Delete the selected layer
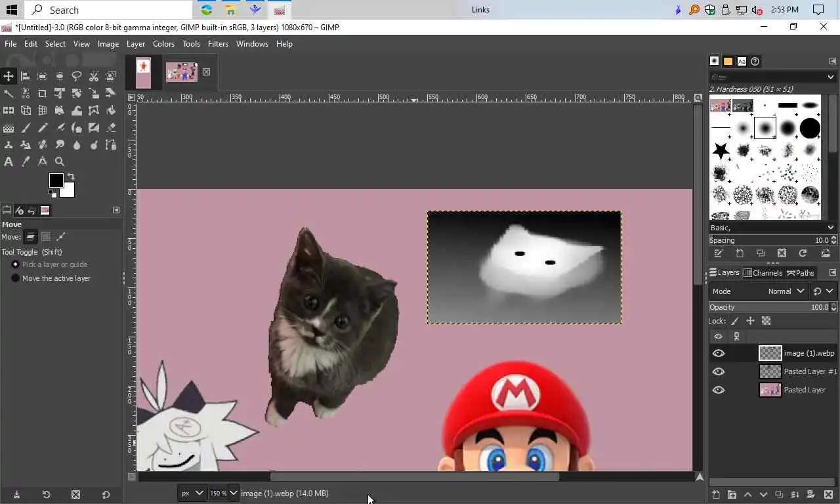This screenshot has width=840, height=504. coord(828,494)
